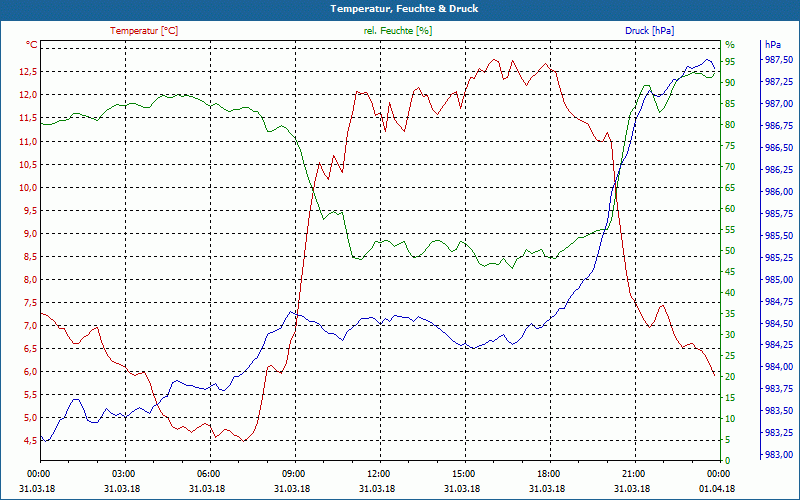Click the '10,0' temperature axis value
Image resolution: width=800 pixels, height=500 pixels.
28,187
